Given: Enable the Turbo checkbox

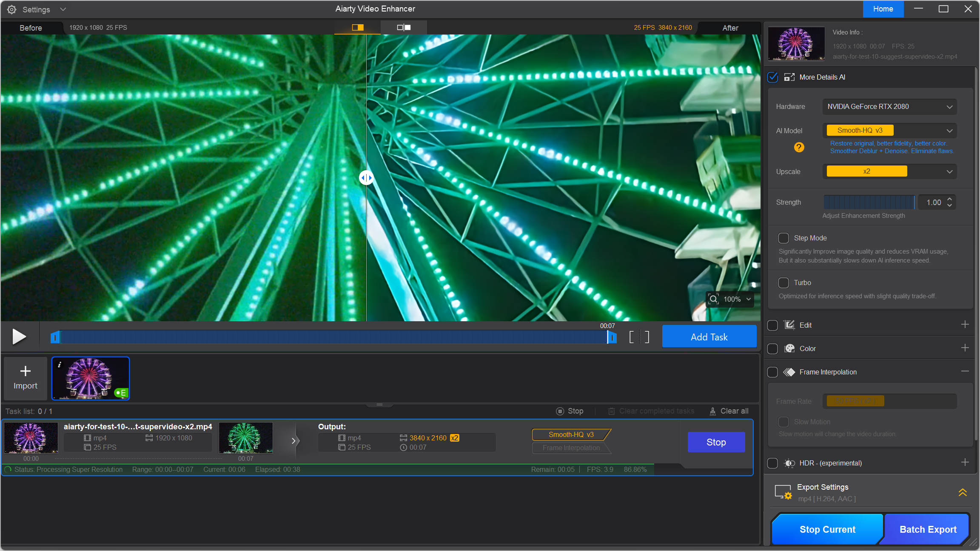Looking at the screenshot, I should click(783, 283).
